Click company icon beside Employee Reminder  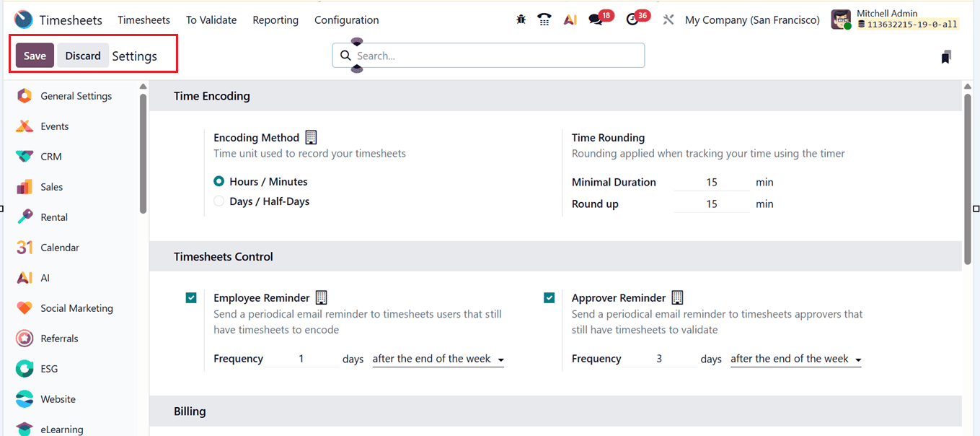point(322,297)
